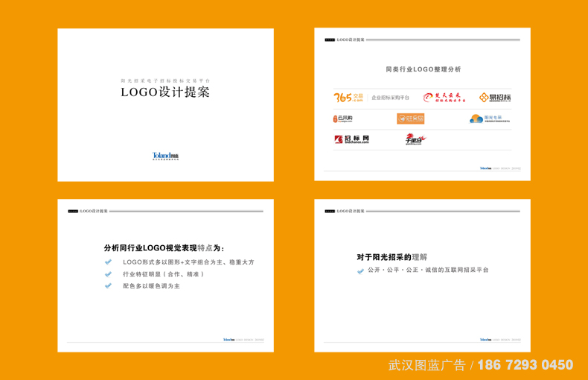Open the LOGO设计提案 cover slide

click(x=165, y=92)
